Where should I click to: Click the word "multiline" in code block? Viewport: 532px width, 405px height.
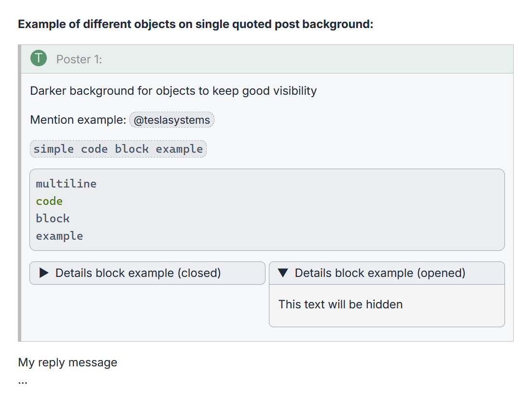66,184
